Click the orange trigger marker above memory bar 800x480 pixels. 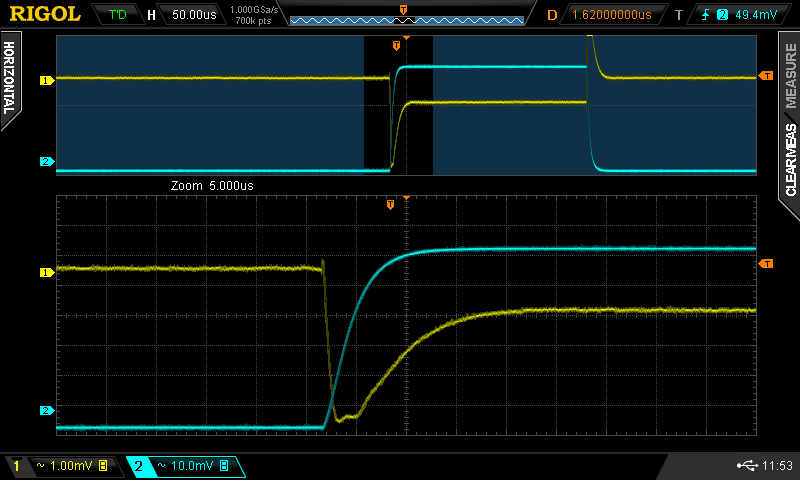tap(403, 10)
